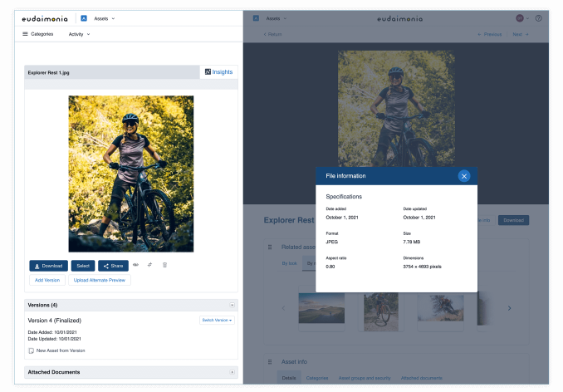The image size is (563, 392).
Task: Select Asset groups and security tab
Action: [365, 378]
